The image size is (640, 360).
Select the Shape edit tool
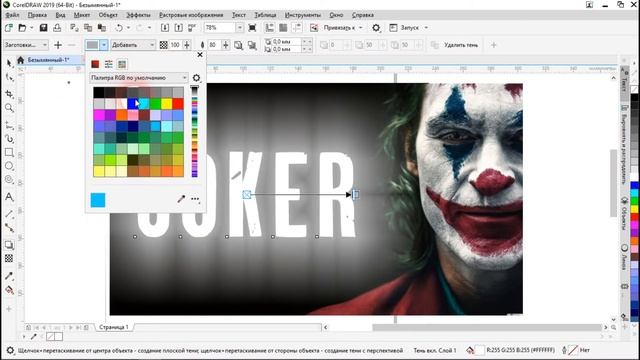tap(9, 78)
